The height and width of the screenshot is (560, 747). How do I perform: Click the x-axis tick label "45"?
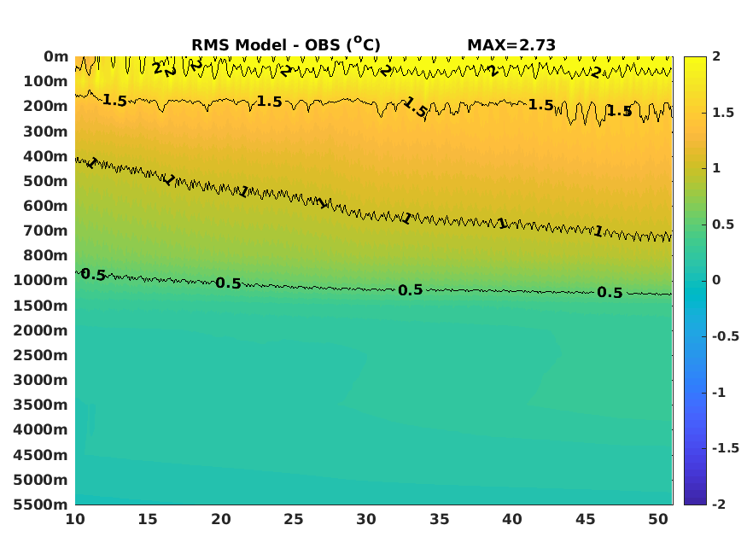click(585, 519)
